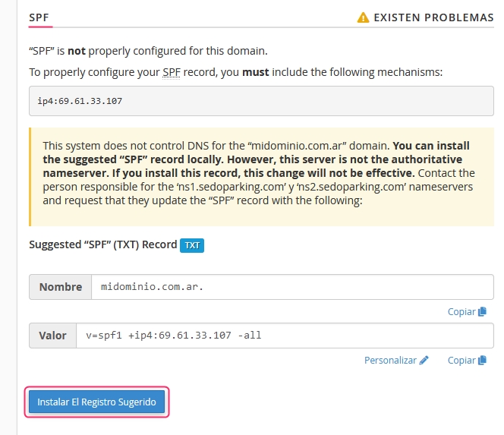Select the SPF section tab heading
The image size is (504, 435).
click(39, 17)
